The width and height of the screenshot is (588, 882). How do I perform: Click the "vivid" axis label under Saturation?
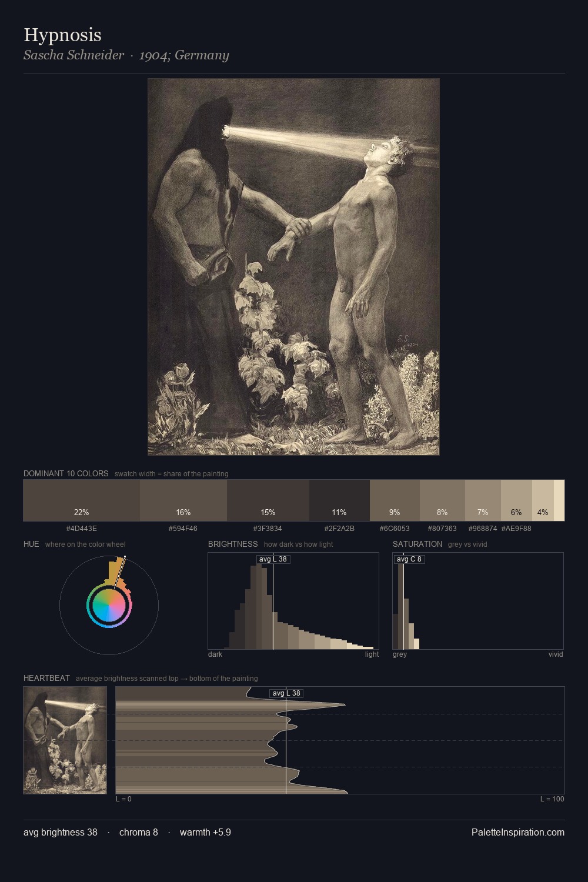click(x=556, y=654)
